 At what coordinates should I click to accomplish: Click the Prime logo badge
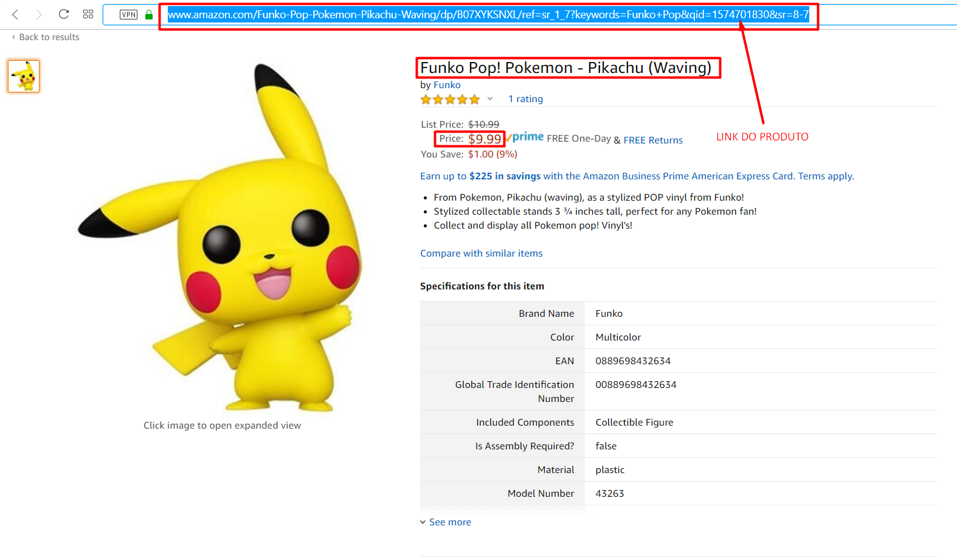pos(525,137)
